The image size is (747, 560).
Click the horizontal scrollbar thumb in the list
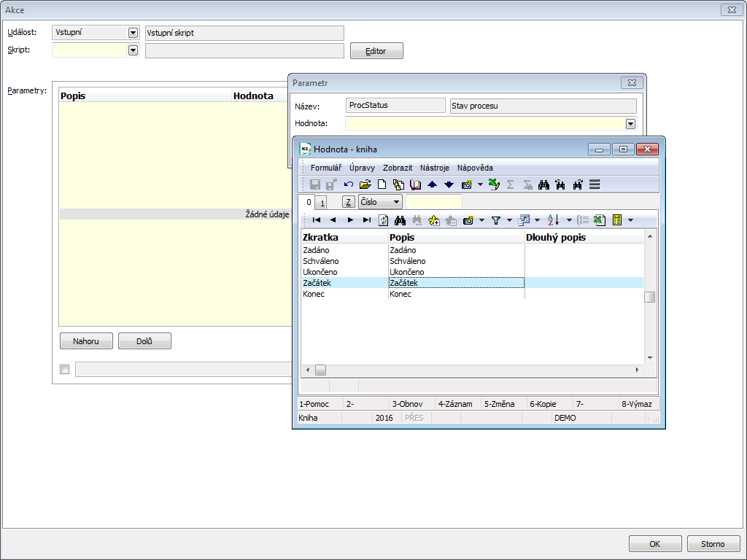click(320, 370)
